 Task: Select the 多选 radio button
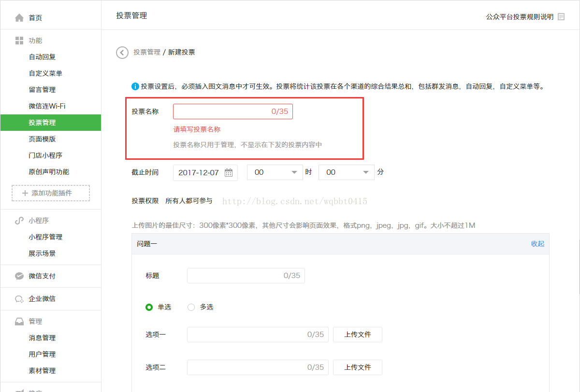[191, 307]
